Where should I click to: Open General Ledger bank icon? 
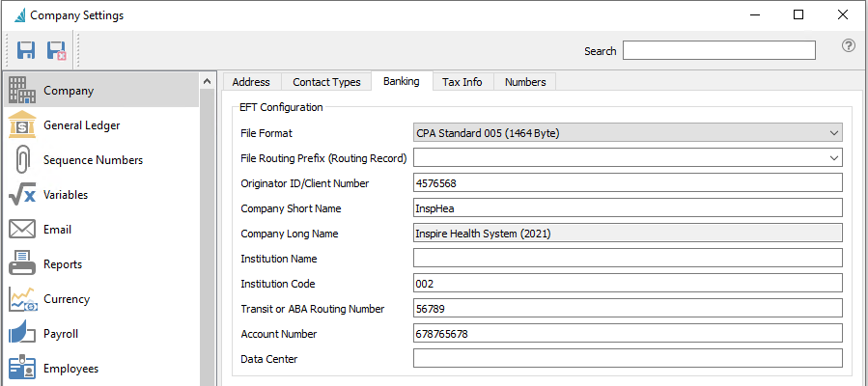pos(22,125)
